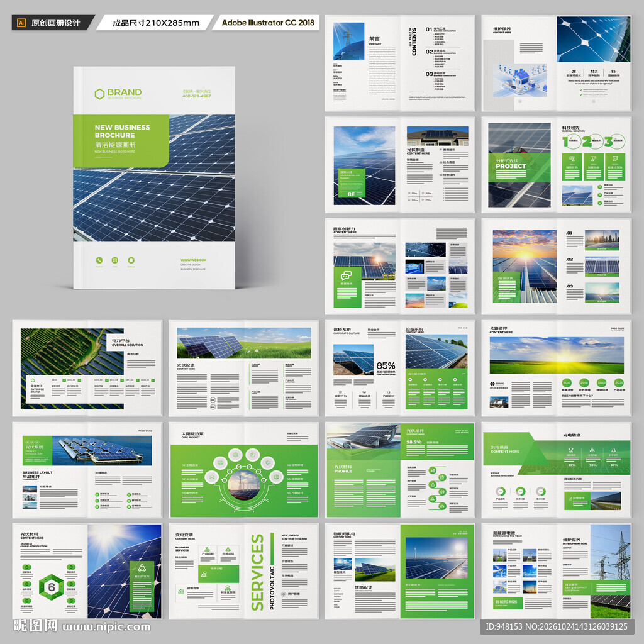Screen dimensions: 644x644
Task: Click the '原创画册设计' label
Action: pyautogui.click(x=55, y=23)
